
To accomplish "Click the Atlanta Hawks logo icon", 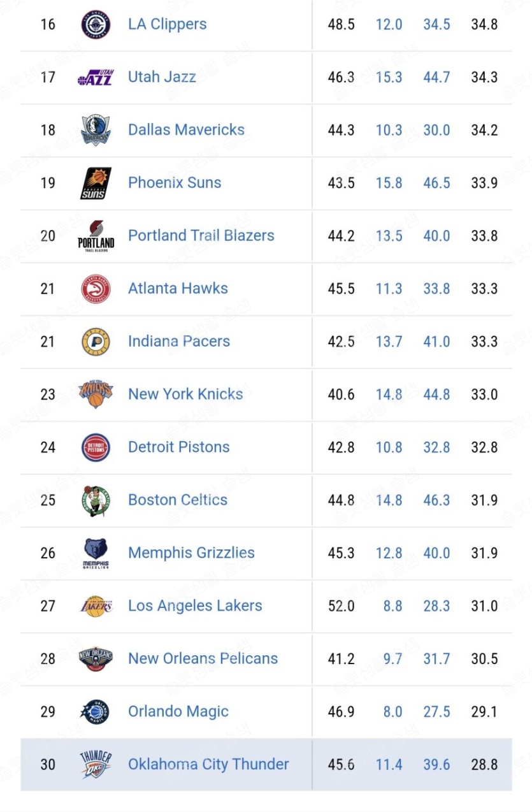I will click(x=96, y=289).
